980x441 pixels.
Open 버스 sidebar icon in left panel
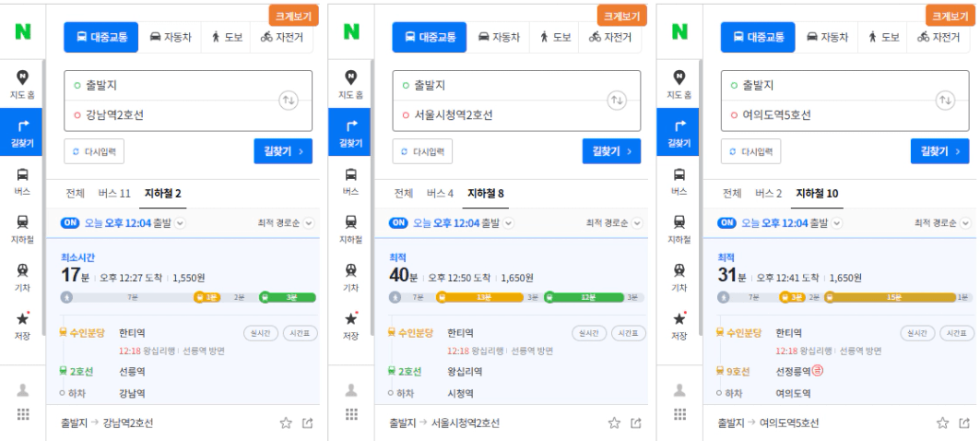pyautogui.click(x=22, y=174)
